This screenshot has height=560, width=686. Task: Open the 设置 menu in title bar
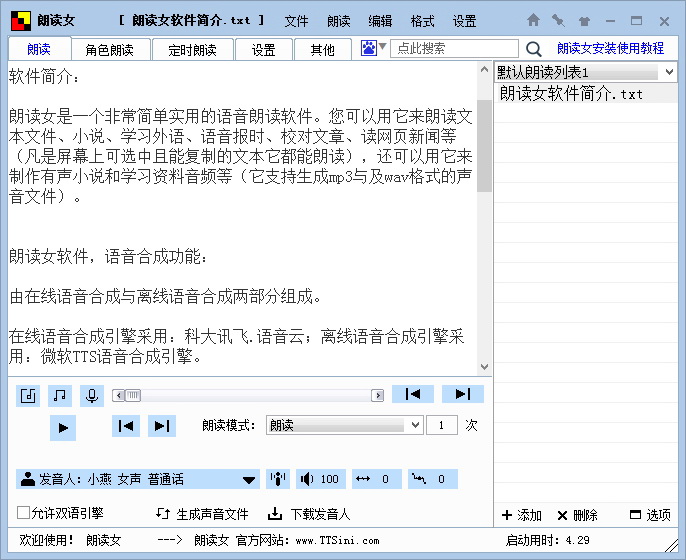464,21
